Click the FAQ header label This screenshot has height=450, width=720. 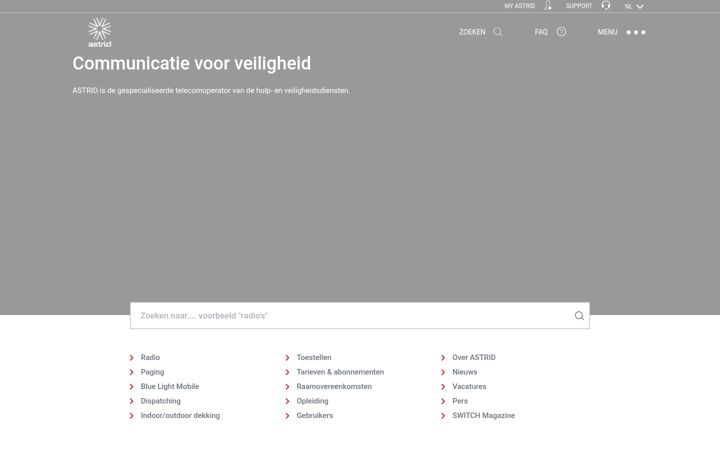click(541, 32)
